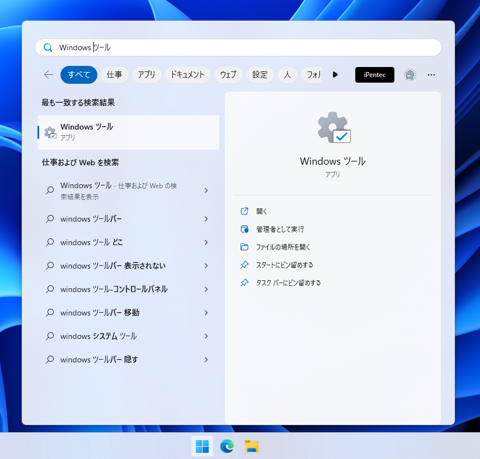Switch to the 設定 filter tab
The width and height of the screenshot is (480, 459).
[x=260, y=75]
